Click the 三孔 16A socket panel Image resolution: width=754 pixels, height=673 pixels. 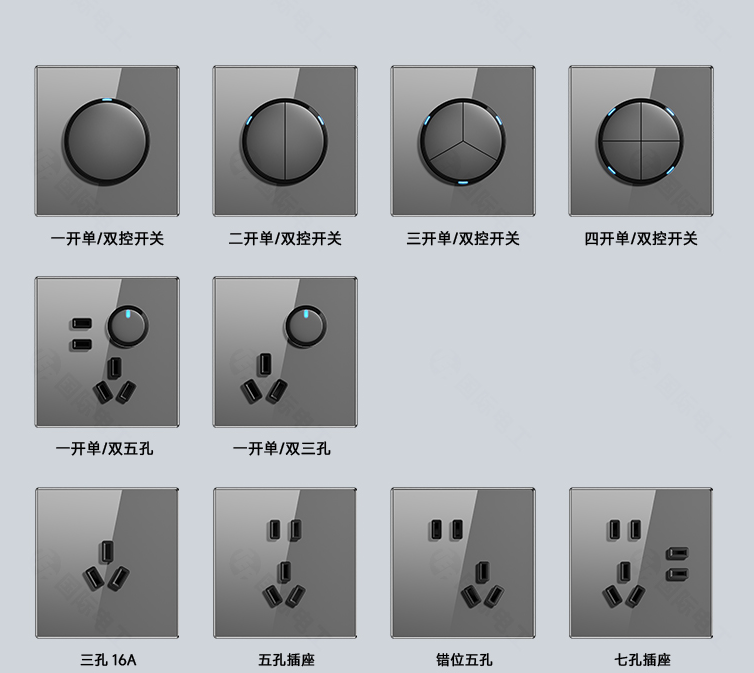tap(107, 563)
